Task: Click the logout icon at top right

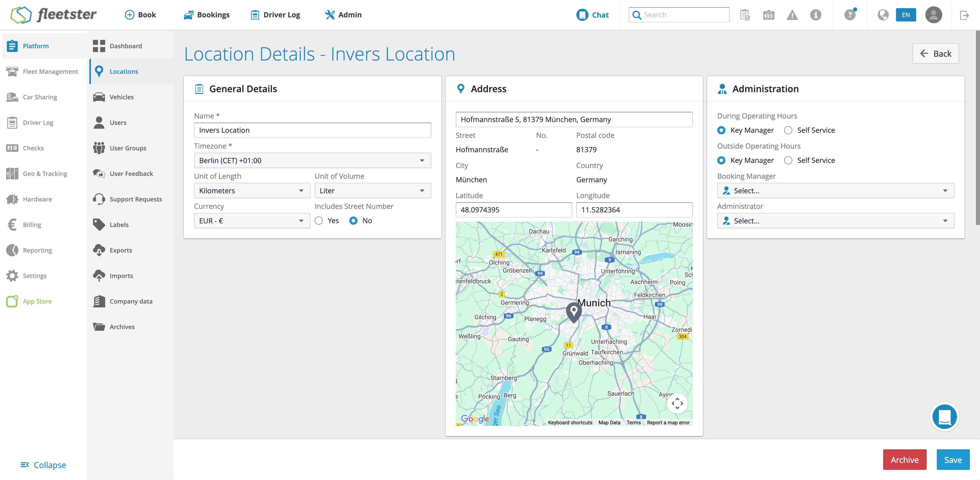Action: [964, 15]
